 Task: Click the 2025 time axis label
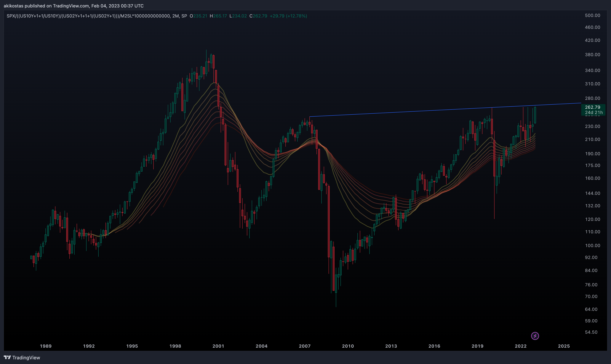(x=564, y=346)
